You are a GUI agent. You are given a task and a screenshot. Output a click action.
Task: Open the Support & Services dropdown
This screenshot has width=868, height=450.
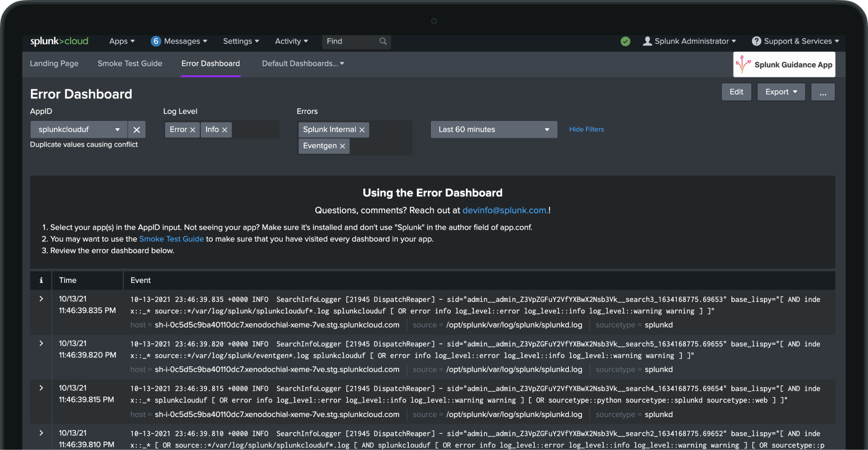point(801,41)
